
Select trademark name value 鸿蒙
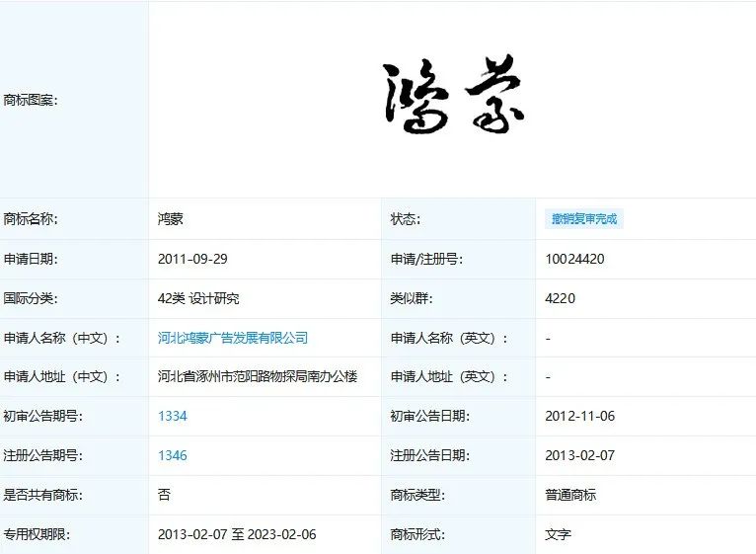tap(170, 219)
